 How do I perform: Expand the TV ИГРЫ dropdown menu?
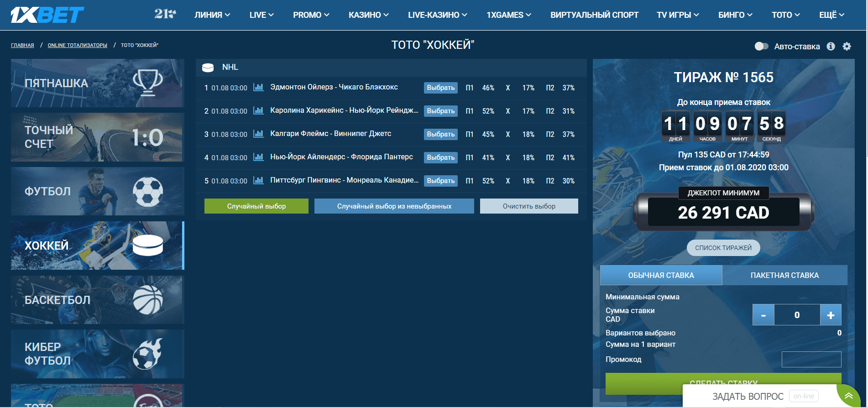[678, 15]
